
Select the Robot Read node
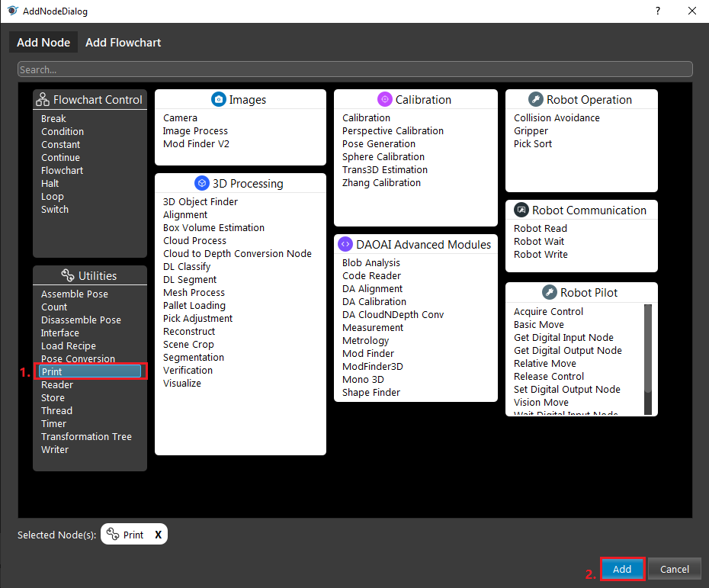pos(541,229)
